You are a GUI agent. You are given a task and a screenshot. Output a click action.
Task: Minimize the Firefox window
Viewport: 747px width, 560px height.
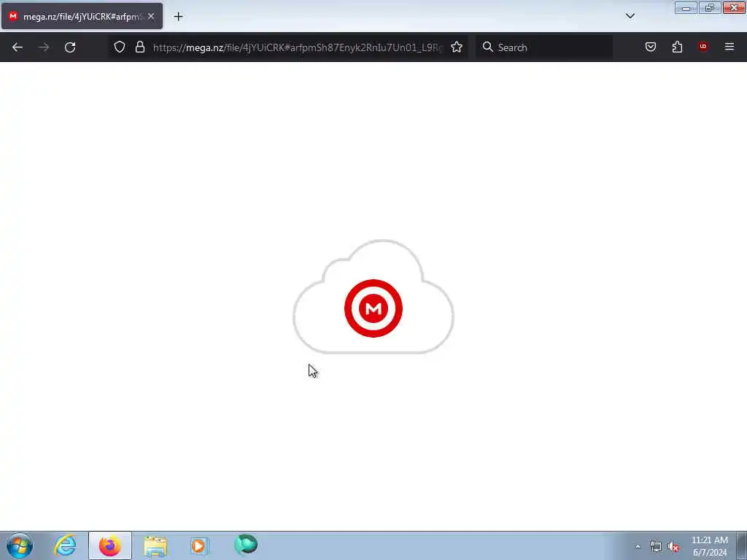686,7
